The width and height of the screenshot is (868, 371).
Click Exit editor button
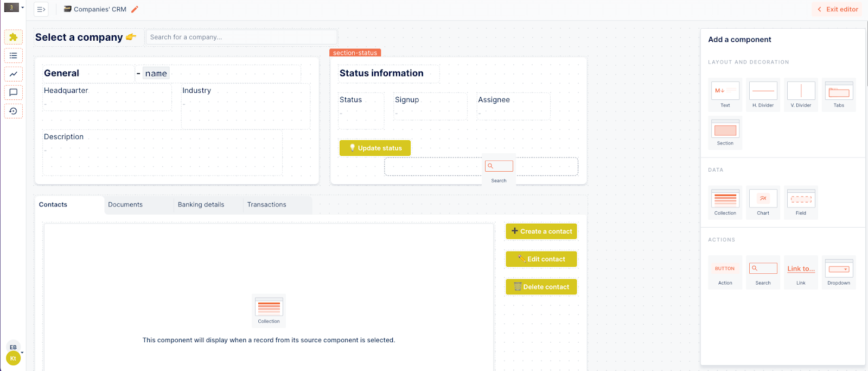pyautogui.click(x=838, y=9)
